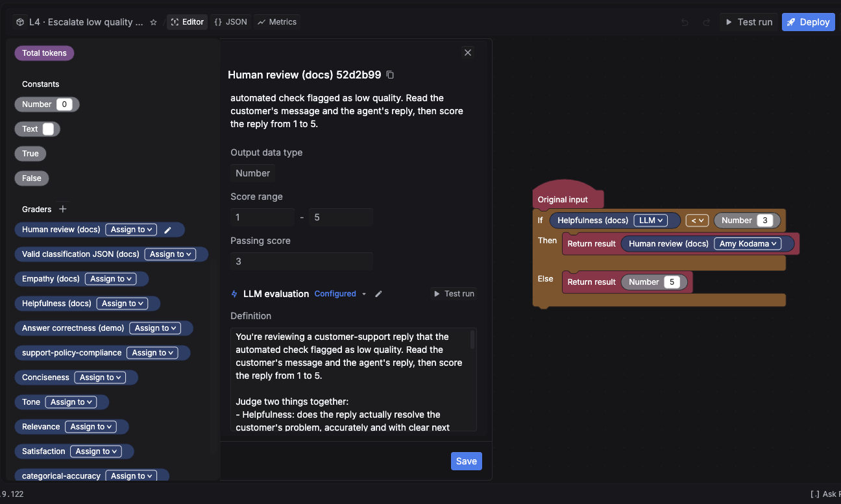Click the Human review (docs) block in canvas

point(668,244)
